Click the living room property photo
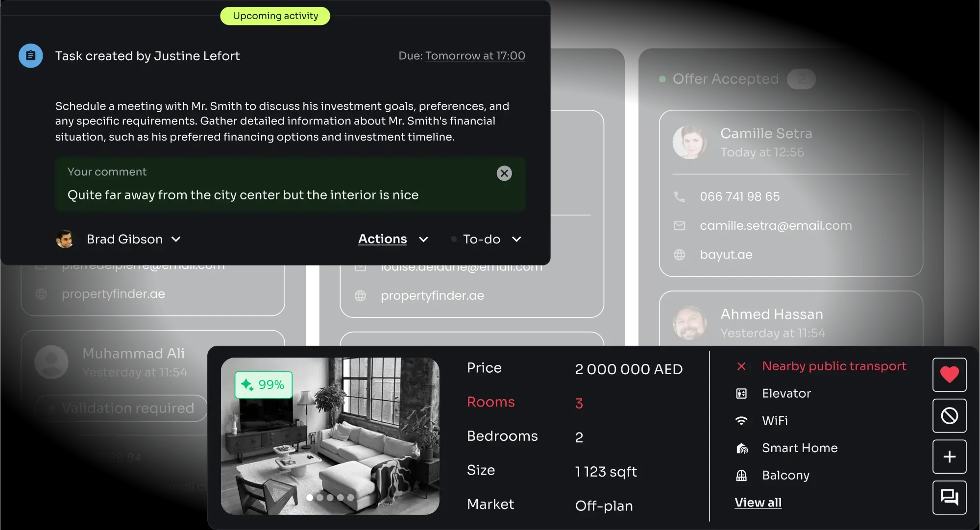Viewport: 980px width, 530px height. tap(330, 436)
